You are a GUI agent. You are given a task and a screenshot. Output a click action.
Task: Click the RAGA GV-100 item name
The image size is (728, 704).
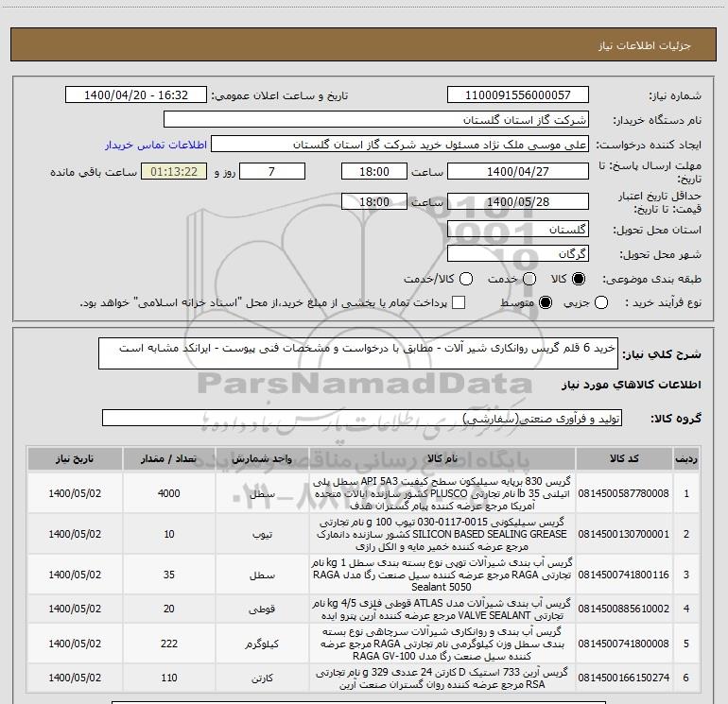(x=442, y=644)
